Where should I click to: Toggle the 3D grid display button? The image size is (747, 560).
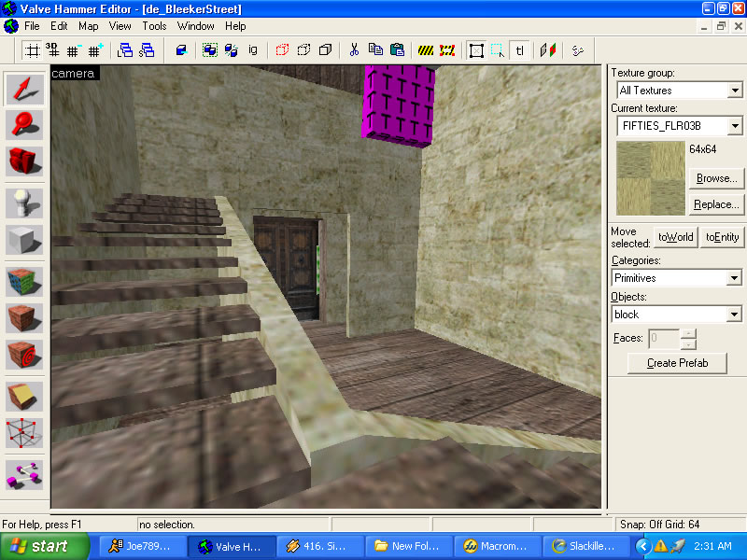tap(52, 49)
